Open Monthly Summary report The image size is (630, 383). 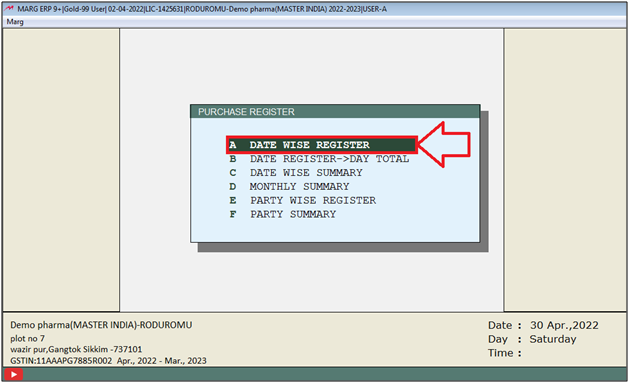pyautogui.click(x=289, y=186)
